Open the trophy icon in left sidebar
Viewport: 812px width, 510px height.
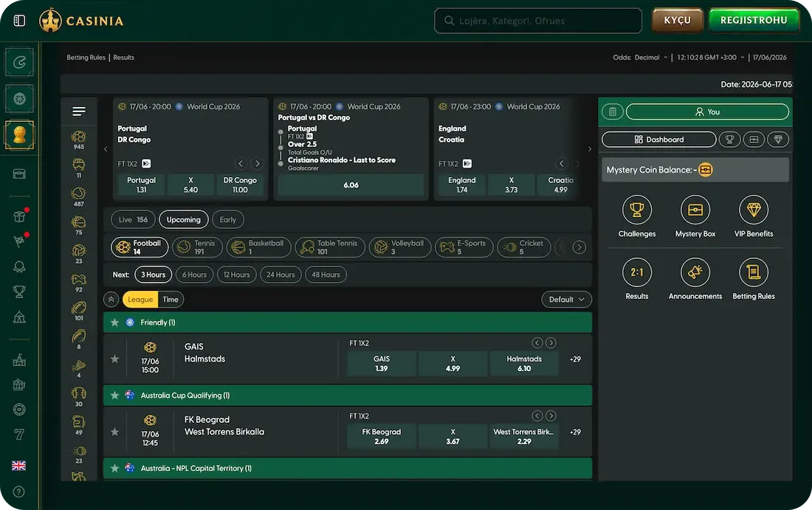[19, 292]
